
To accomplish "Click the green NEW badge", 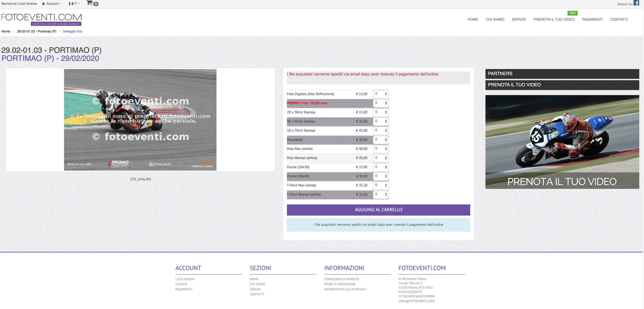I will [572, 13].
